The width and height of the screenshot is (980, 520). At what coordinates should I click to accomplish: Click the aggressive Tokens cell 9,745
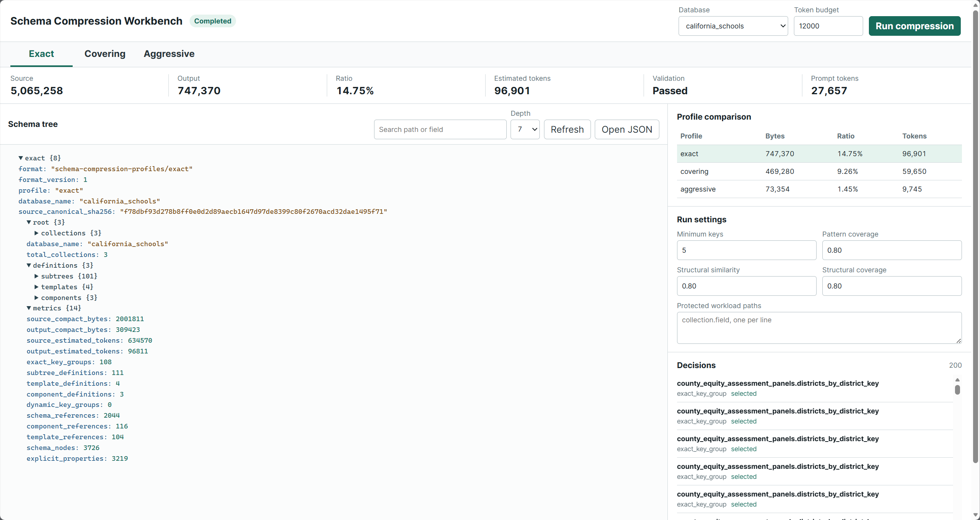pos(912,189)
